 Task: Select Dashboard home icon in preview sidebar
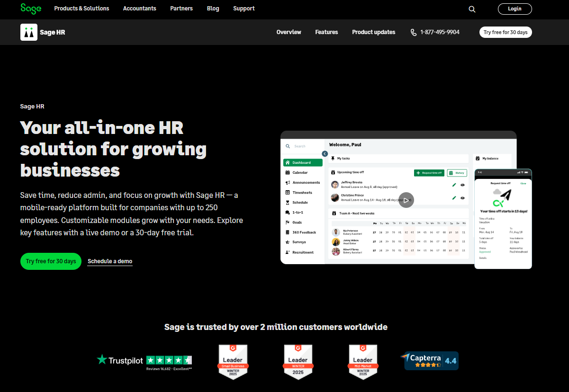288,162
